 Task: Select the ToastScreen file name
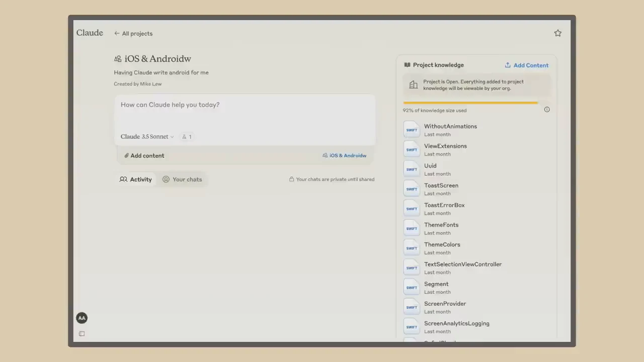(441, 186)
